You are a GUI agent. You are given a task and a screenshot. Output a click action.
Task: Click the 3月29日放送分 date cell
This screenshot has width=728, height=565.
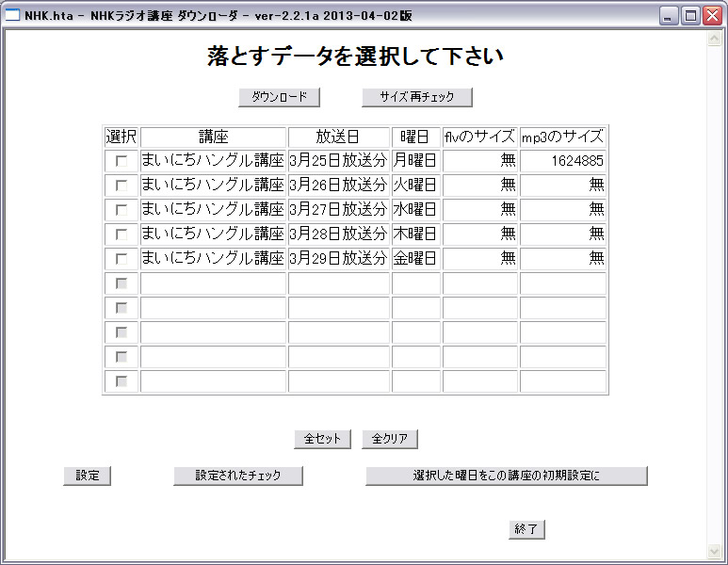[338, 259]
